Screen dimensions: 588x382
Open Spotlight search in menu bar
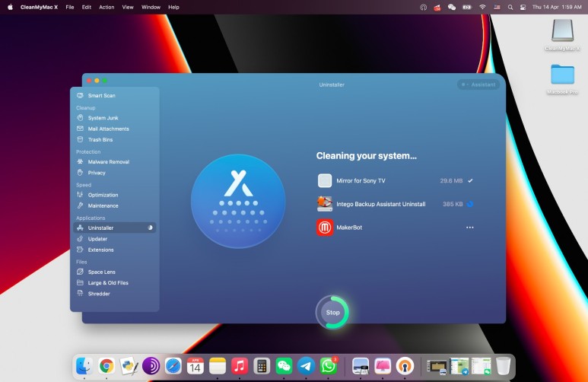point(510,7)
